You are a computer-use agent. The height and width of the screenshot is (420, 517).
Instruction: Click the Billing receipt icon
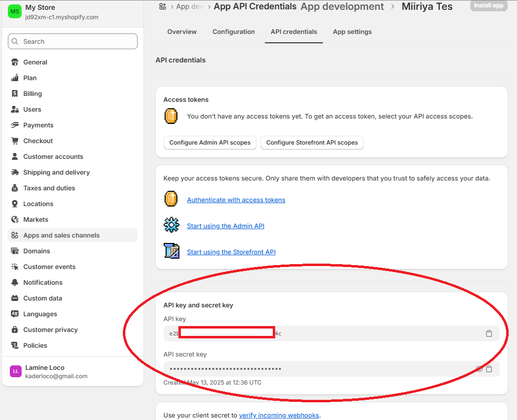click(x=15, y=94)
